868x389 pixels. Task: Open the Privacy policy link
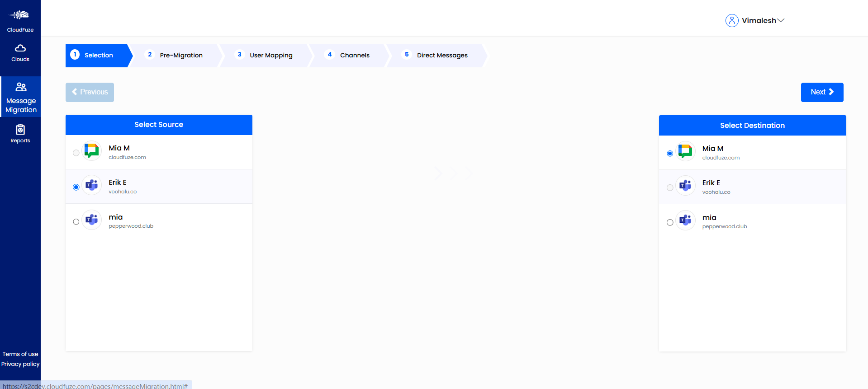click(20, 364)
